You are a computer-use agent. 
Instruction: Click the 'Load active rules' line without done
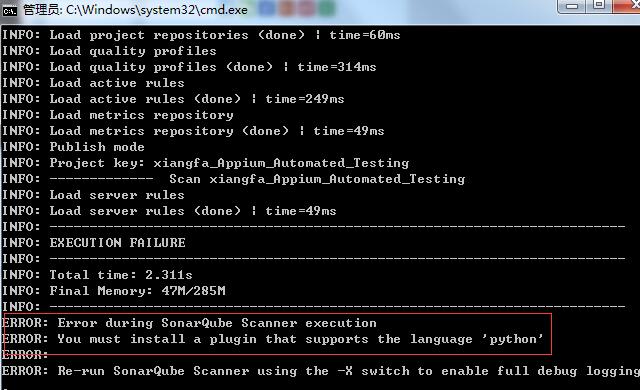click(x=93, y=83)
